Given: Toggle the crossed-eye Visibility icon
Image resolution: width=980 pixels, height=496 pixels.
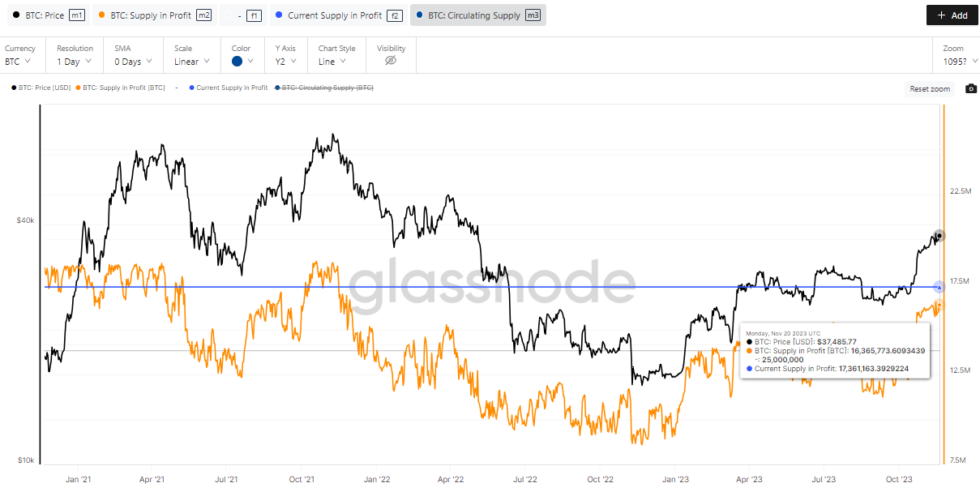Looking at the screenshot, I should (390, 61).
